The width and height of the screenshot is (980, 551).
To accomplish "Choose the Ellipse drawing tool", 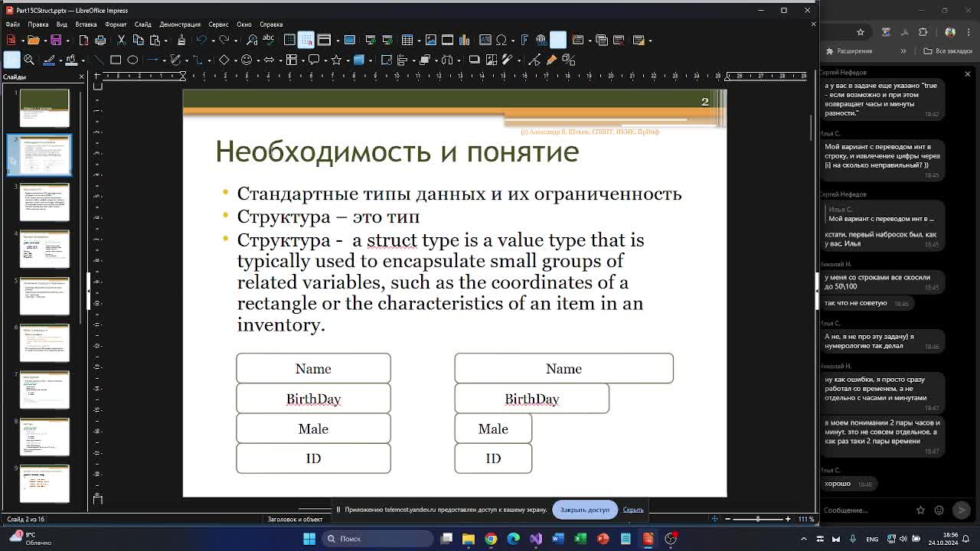I will tap(132, 60).
